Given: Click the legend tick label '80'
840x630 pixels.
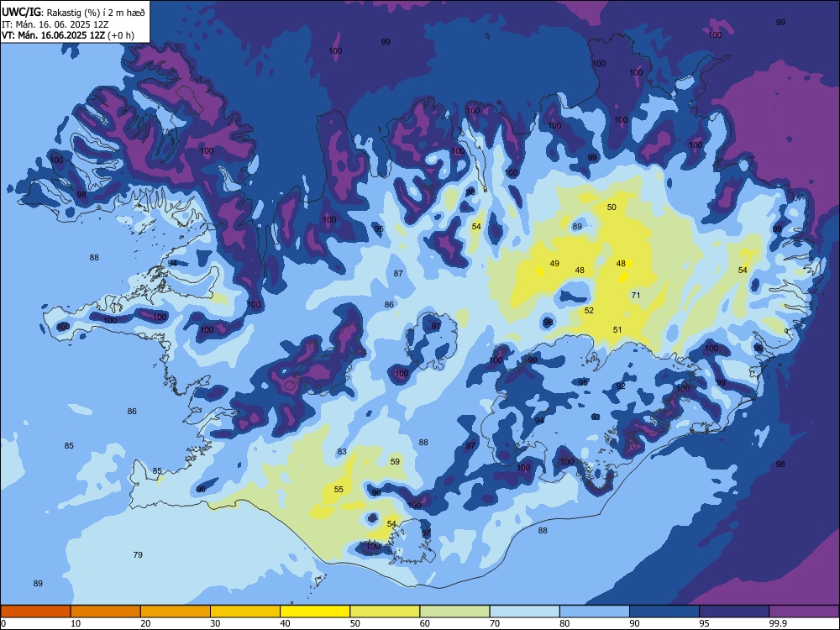Looking at the screenshot, I should click(564, 623).
